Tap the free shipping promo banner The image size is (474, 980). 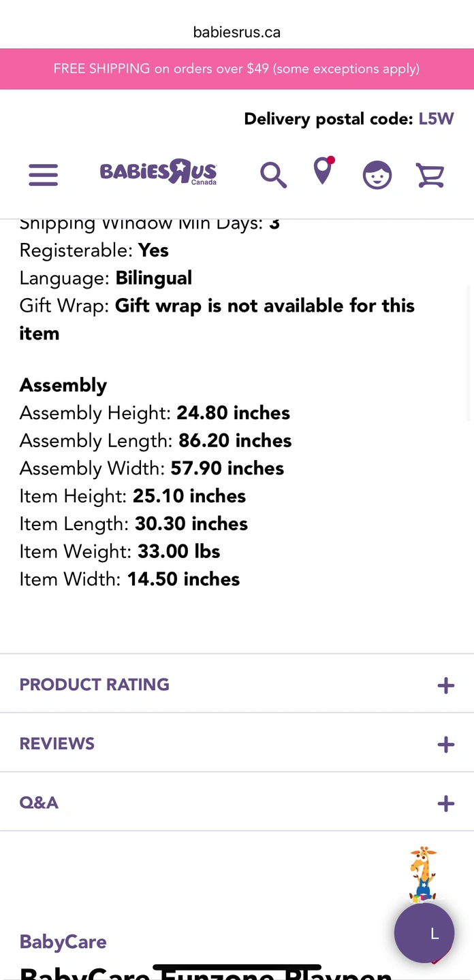[x=237, y=69]
